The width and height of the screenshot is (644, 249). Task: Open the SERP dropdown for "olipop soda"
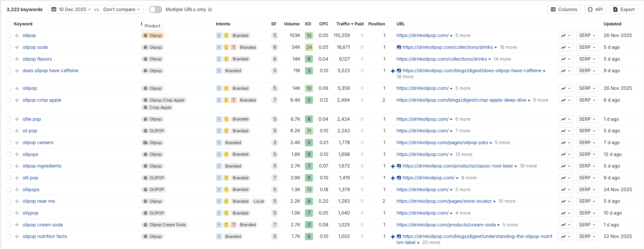click(x=587, y=47)
